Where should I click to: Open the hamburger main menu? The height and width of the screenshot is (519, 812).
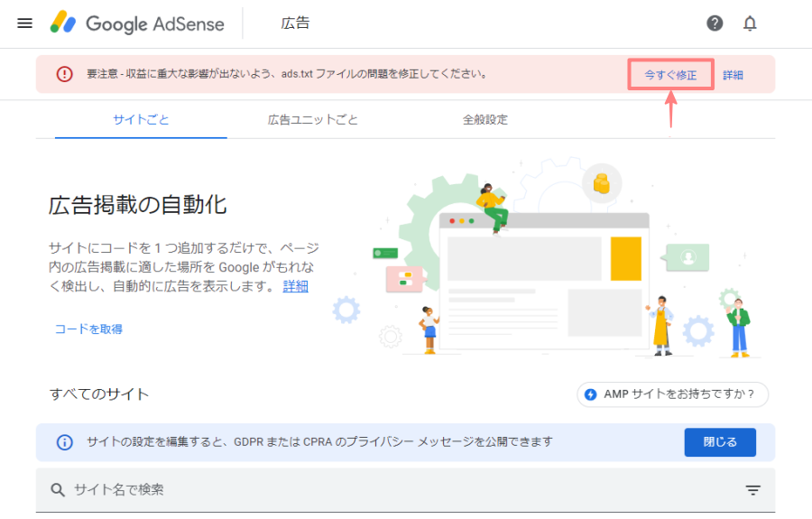[25, 23]
